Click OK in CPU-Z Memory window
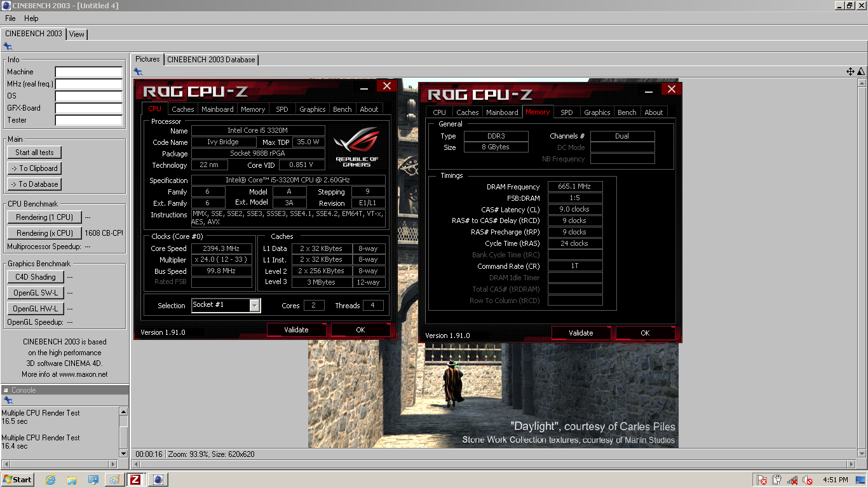Screen dimensions: 868x488 pos(645,333)
